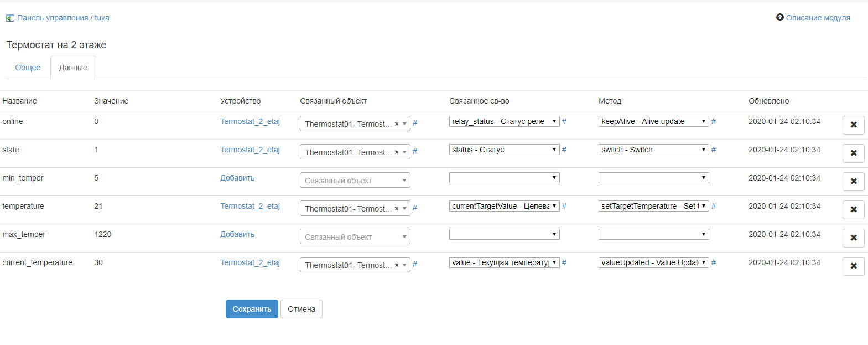868x345 pixels.
Task: Click the Сохранить button
Action: [252, 309]
